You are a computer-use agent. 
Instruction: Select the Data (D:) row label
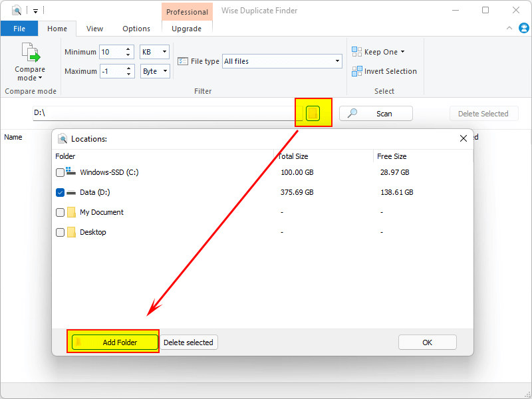coord(95,192)
